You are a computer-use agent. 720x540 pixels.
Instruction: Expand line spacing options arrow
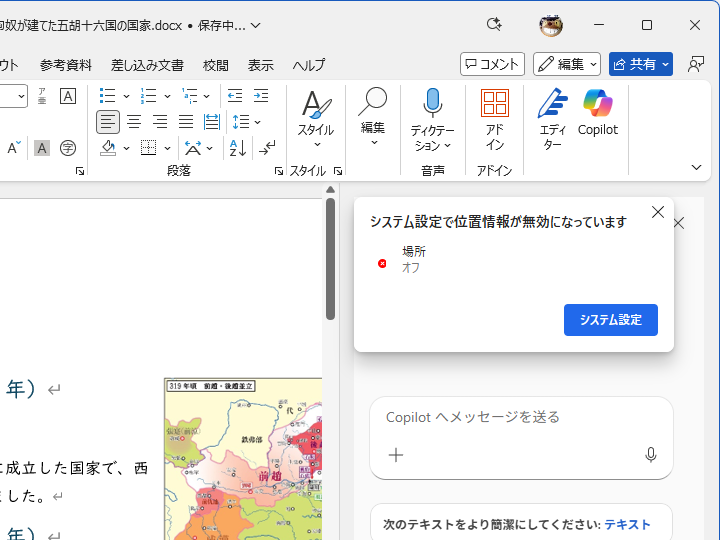point(257,122)
